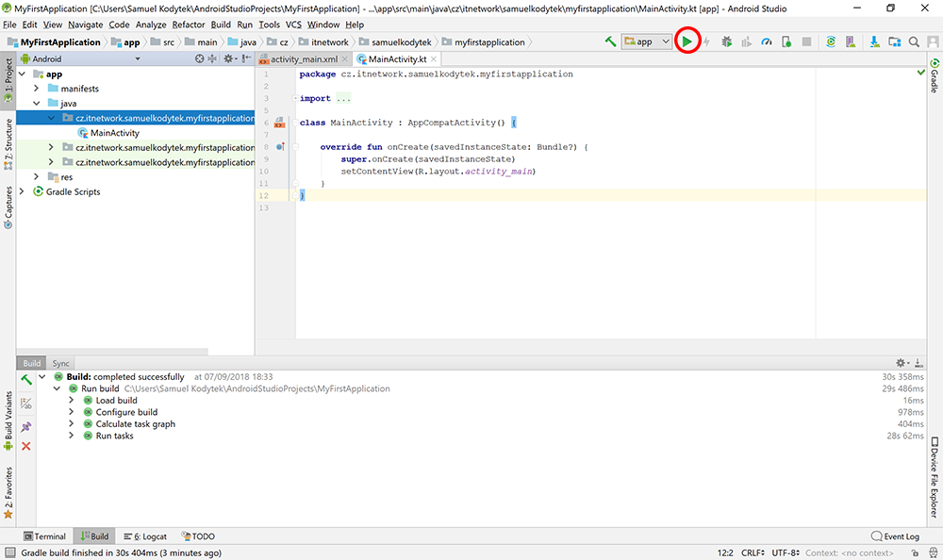Toggle the Project side panel tab

(x=8, y=82)
